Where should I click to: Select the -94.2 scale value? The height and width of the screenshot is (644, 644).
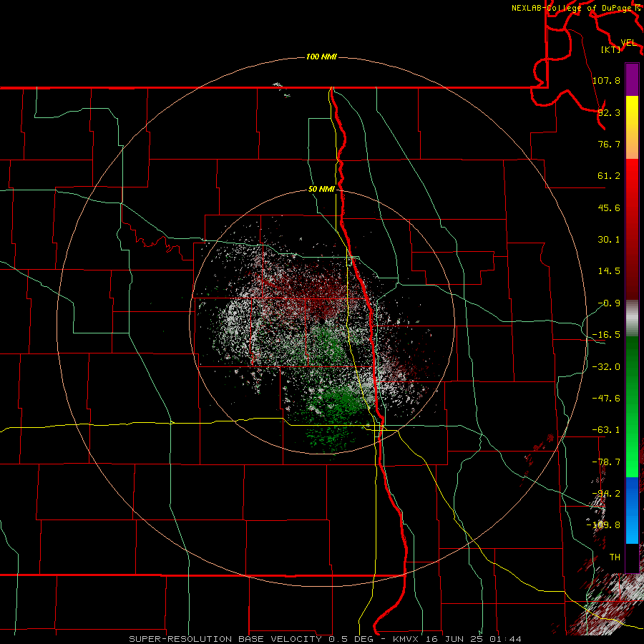(606, 494)
